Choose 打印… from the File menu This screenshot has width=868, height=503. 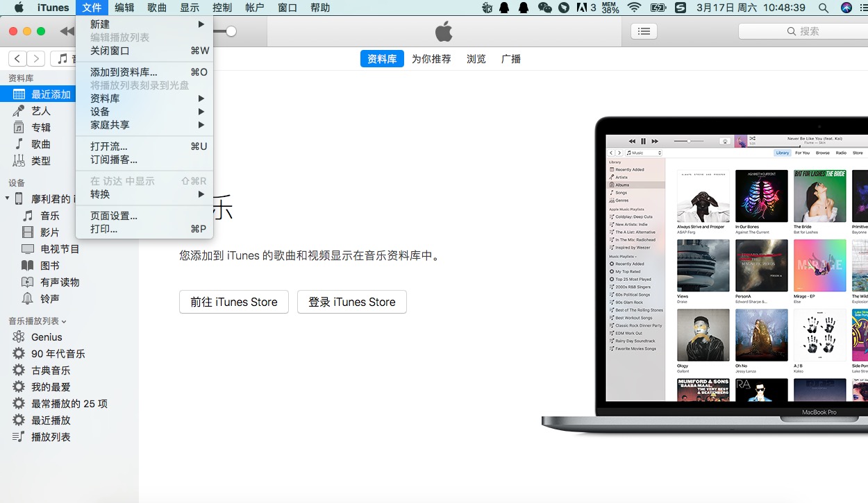[x=144, y=229]
